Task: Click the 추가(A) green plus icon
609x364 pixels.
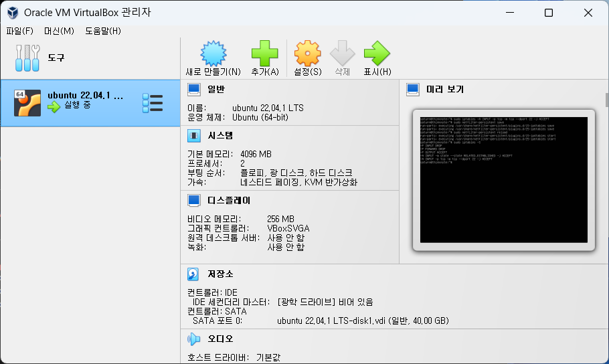Action: (x=265, y=54)
